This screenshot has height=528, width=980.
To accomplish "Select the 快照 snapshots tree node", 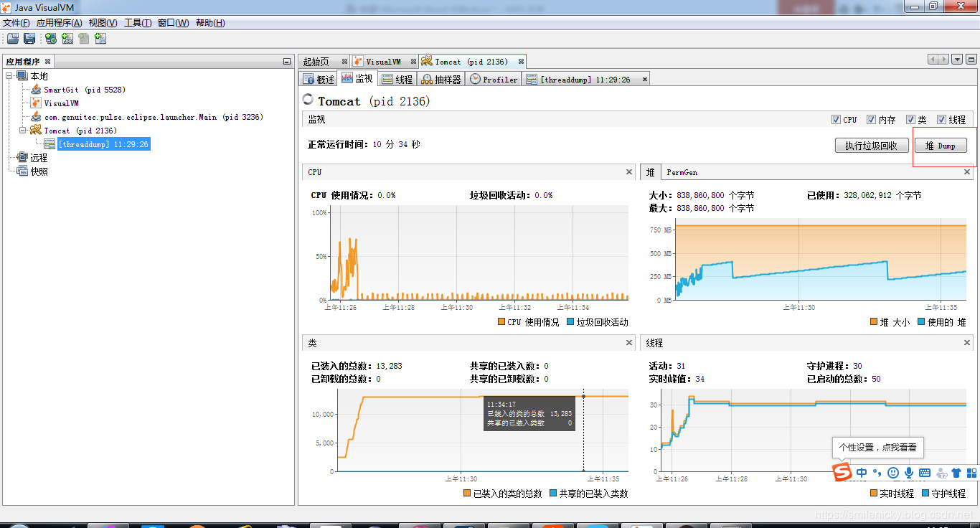I will 39,171.
